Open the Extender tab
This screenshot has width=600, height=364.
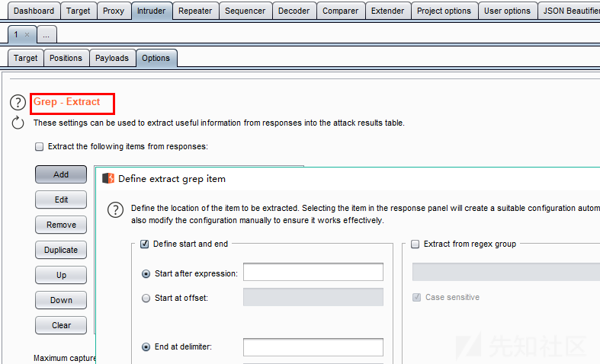click(387, 11)
